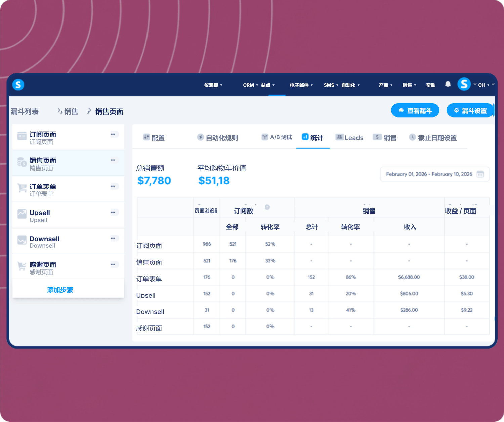This screenshot has width=504, height=422.
Task: Expand the SMS menu
Action: [x=331, y=85]
